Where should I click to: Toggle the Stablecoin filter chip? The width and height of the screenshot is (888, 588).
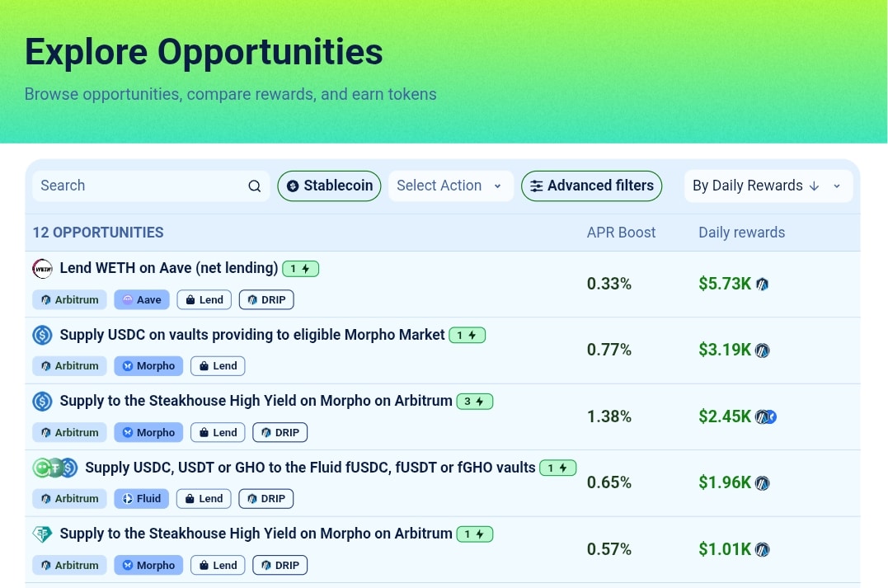pyautogui.click(x=329, y=186)
